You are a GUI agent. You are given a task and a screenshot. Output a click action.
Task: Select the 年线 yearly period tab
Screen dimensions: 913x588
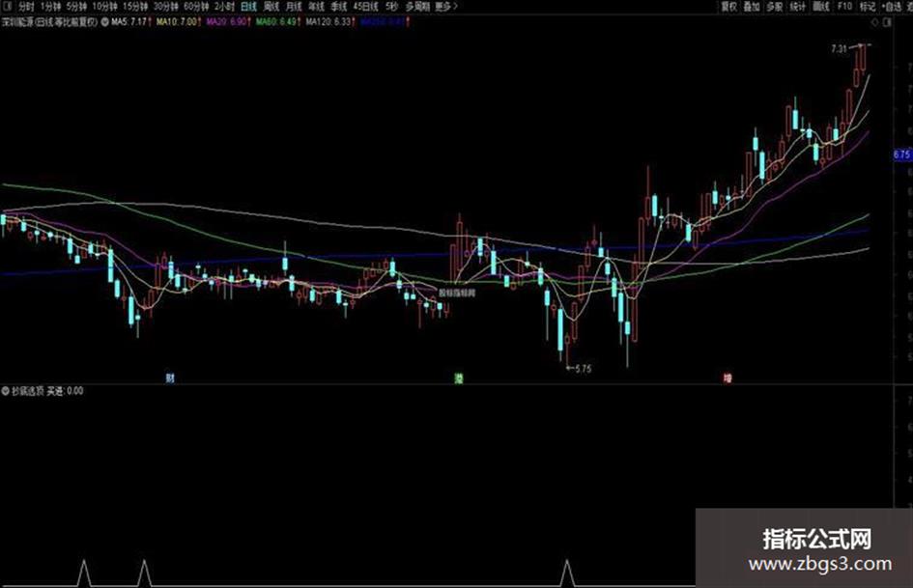[x=316, y=7]
